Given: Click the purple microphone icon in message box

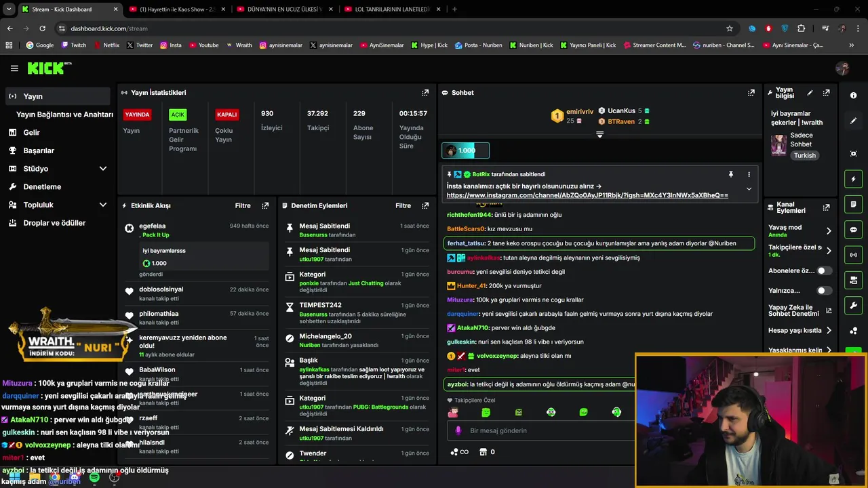Looking at the screenshot, I should [458, 430].
